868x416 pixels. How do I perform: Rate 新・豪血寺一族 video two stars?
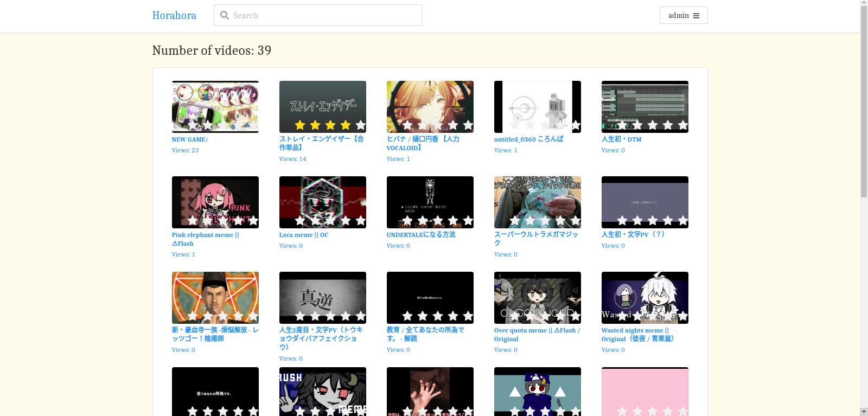208,316
